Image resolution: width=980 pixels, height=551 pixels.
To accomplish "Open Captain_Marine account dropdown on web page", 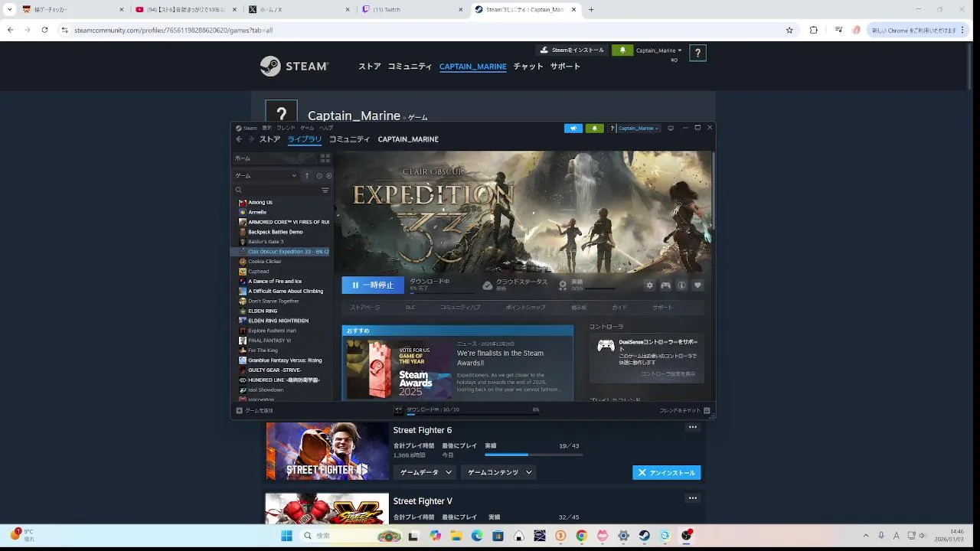I will point(659,51).
